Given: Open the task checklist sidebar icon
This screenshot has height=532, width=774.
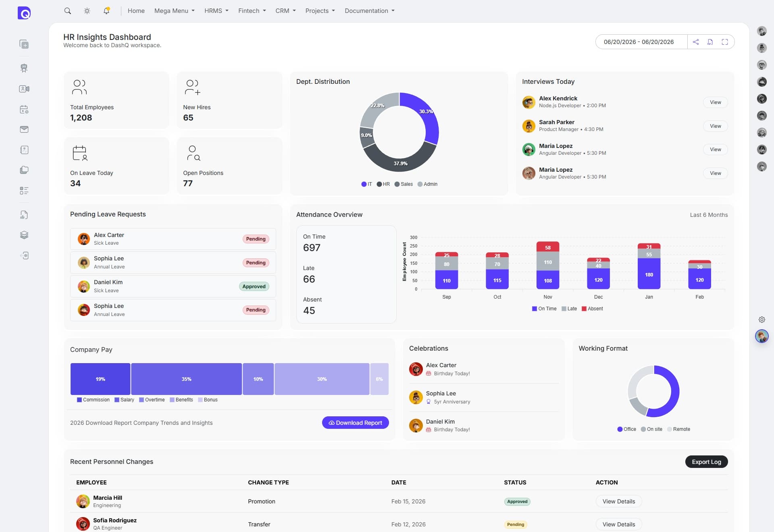Looking at the screenshot, I should [x=24, y=191].
